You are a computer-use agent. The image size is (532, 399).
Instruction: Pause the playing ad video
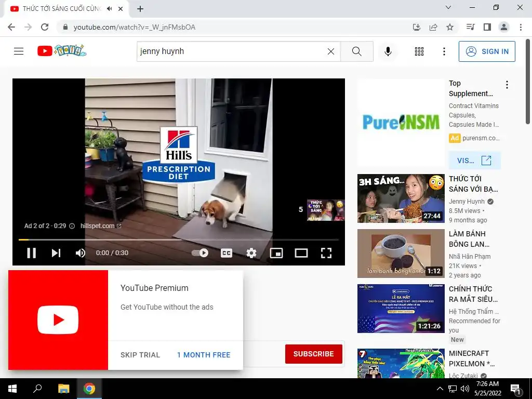coord(31,253)
